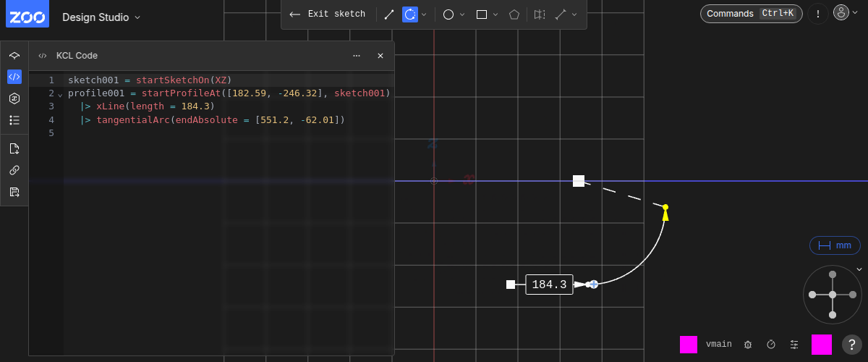Click the Exit sketch button

click(x=327, y=14)
